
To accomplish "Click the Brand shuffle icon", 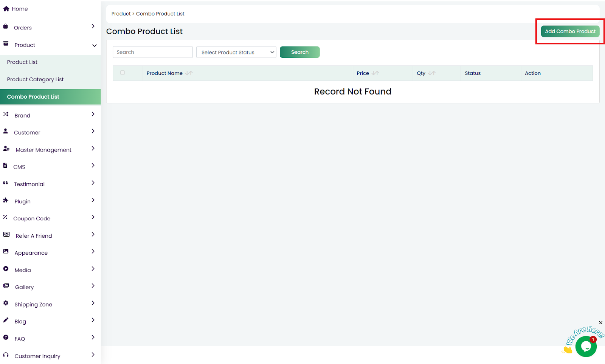I will (6, 114).
